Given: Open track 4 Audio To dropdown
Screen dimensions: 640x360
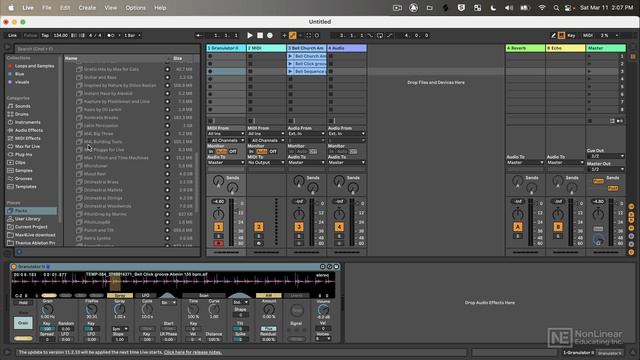Looking at the screenshot, I should [x=347, y=162].
